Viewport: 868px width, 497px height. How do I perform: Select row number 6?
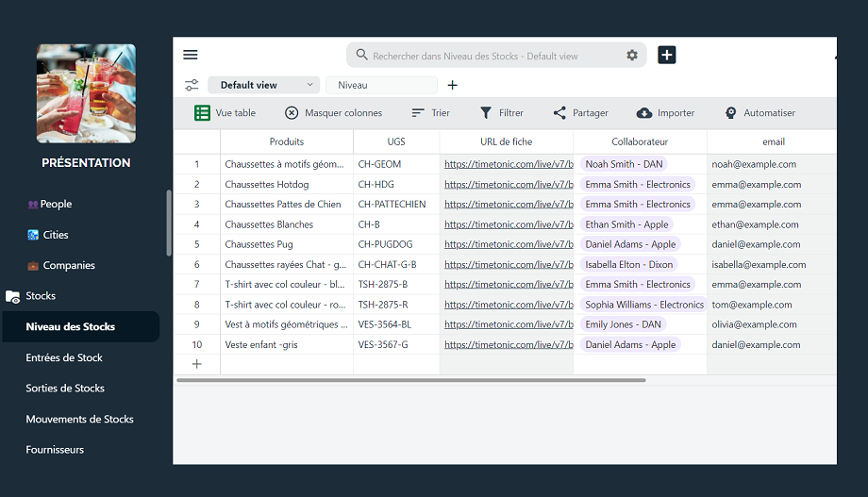tap(196, 265)
